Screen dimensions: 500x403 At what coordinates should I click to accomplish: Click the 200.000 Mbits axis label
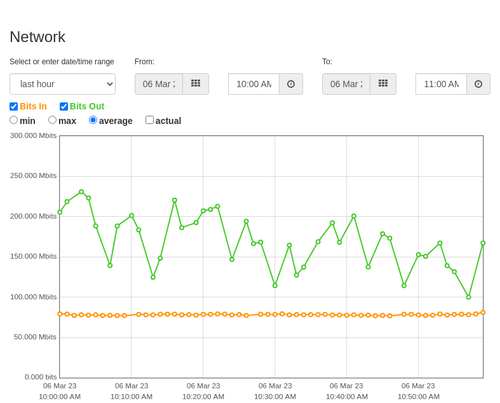tap(33, 216)
